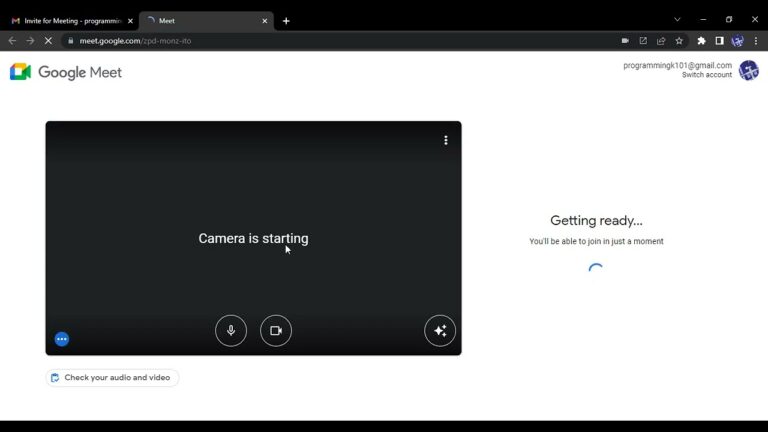This screenshot has height=432, width=768.
Task: Bookmark this page with star icon
Action: 679,41
